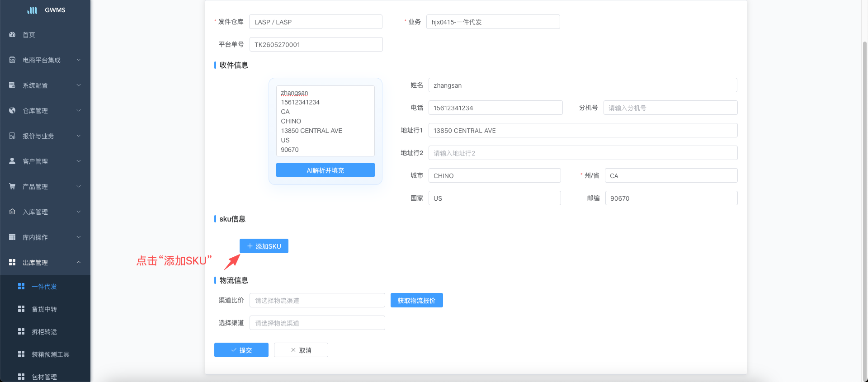Image resolution: width=868 pixels, height=382 pixels.
Task: Open the 业务 hjx0415 selector
Action: point(493,22)
